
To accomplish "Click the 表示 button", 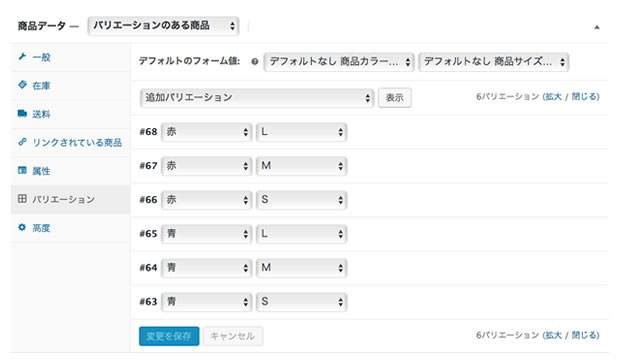I will pos(395,98).
